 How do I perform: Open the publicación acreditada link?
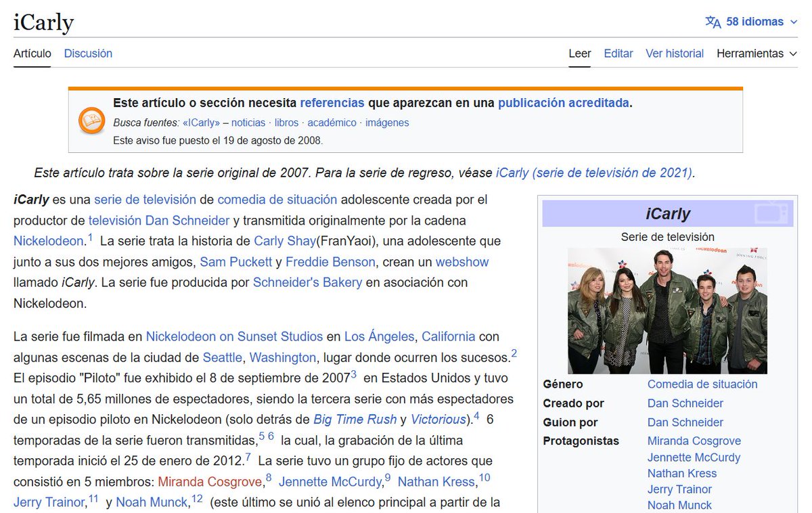click(564, 103)
